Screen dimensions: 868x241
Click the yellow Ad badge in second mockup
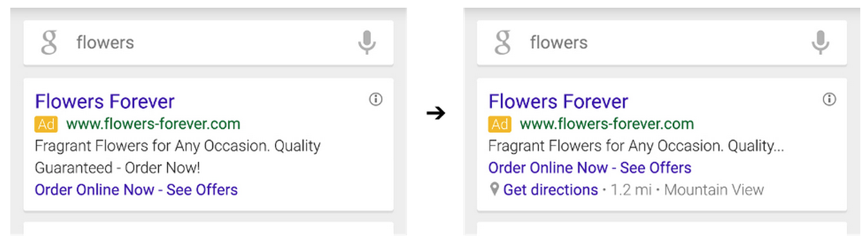pos(500,124)
